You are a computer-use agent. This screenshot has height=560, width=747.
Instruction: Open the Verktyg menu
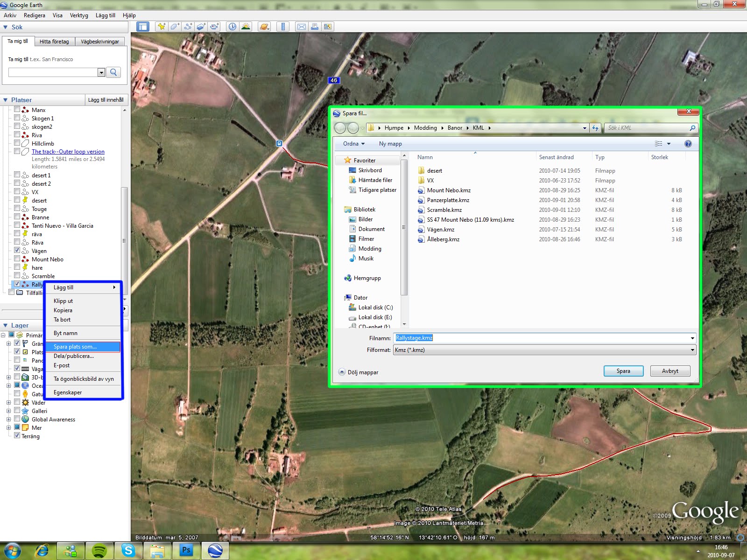tap(79, 15)
